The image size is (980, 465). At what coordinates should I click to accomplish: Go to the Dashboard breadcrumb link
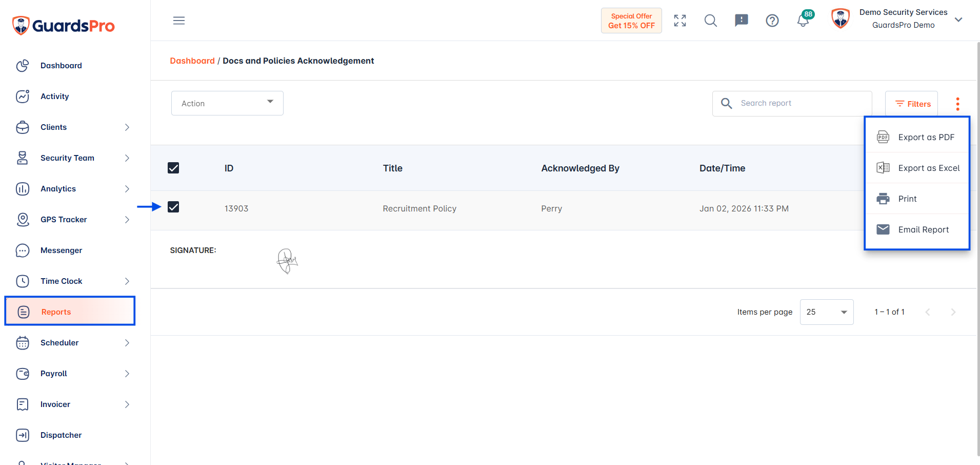pos(192,61)
